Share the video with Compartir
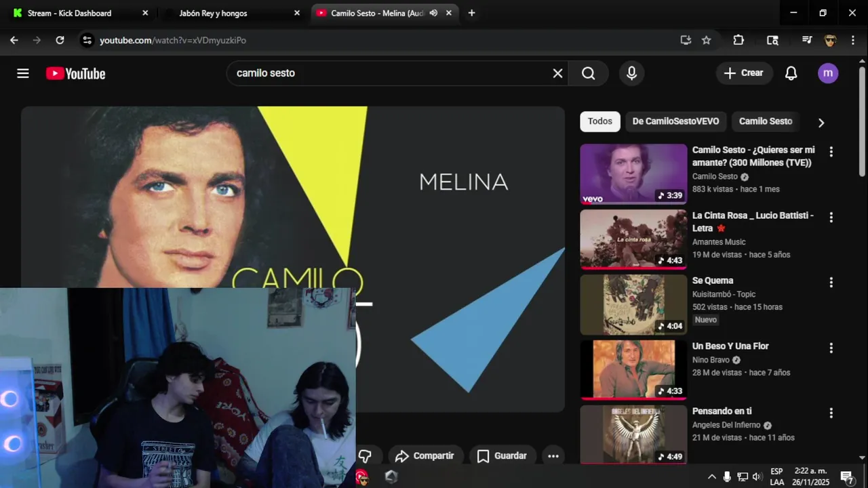This screenshot has width=868, height=488. click(425, 456)
